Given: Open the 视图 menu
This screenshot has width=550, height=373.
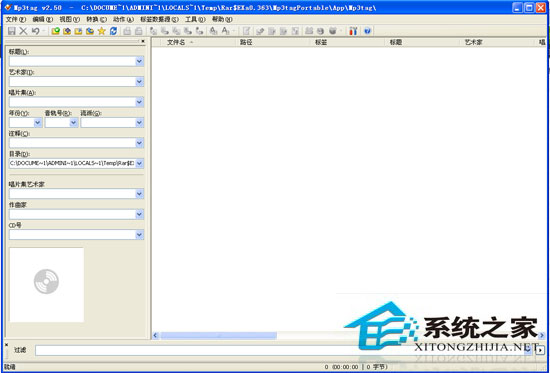Looking at the screenshot, I should click(69, 19).
